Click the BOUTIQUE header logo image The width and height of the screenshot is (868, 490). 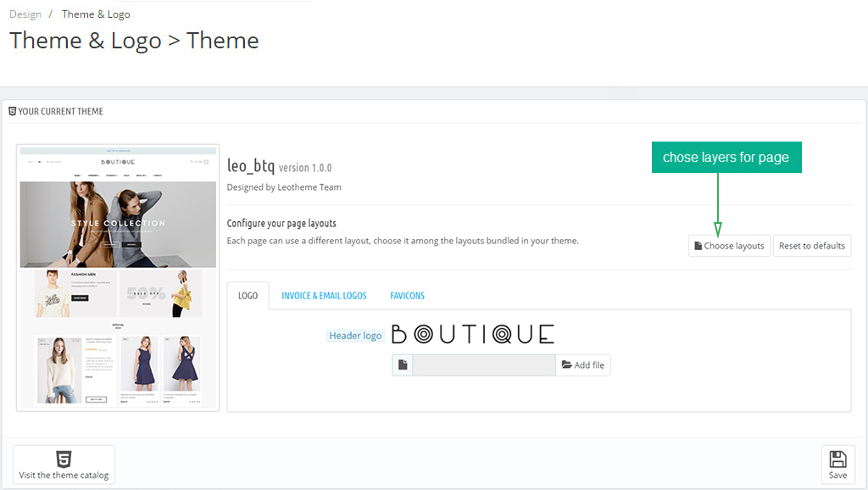tap(473, 334)
